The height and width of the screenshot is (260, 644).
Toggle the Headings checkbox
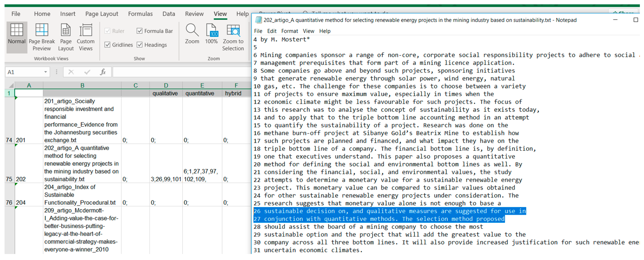[x=140, y=45]
